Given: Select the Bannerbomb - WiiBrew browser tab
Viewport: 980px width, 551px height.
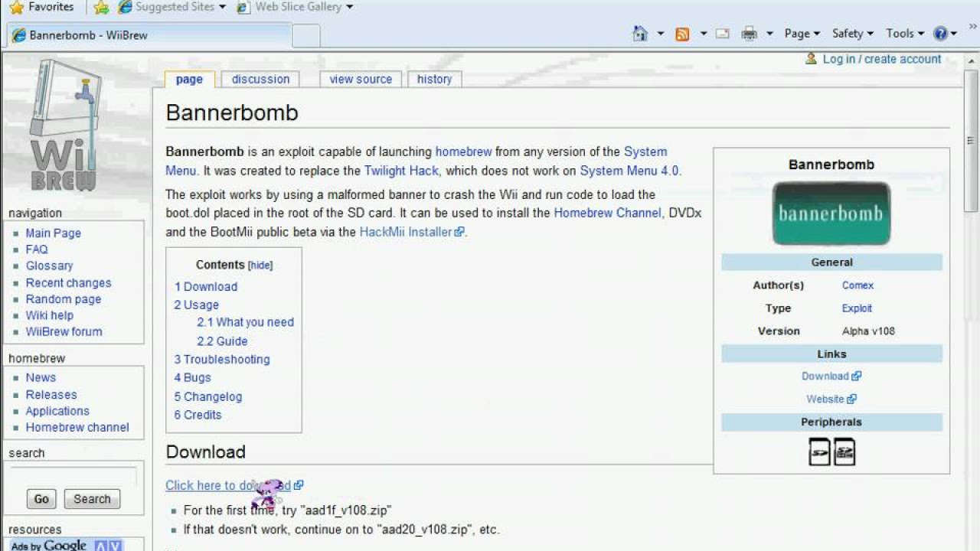Looking at the screenshot, I should pyautogui.click(x=149, y=35).
